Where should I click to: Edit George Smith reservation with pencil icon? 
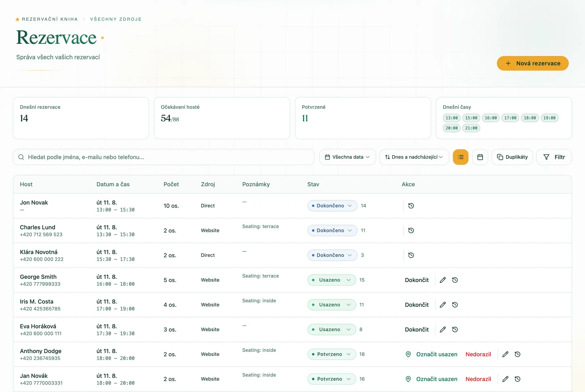(443, 280)
